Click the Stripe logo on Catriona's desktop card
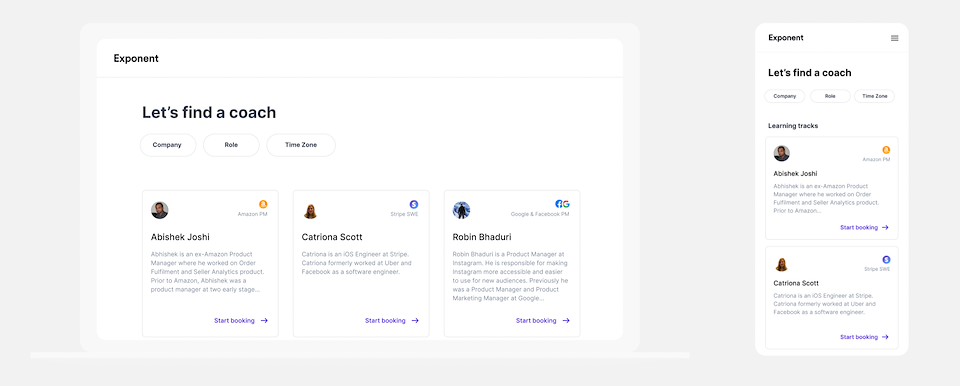Screen dimensions: 960x386 414,204
